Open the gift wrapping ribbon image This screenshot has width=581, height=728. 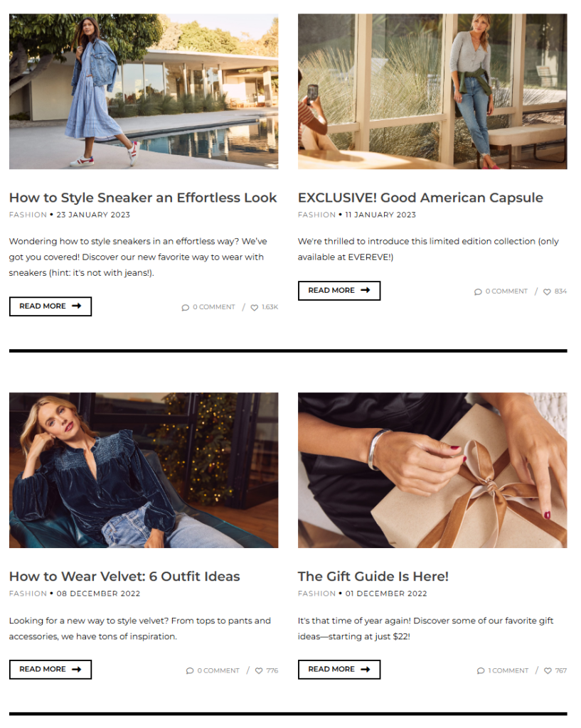point(432,471)
